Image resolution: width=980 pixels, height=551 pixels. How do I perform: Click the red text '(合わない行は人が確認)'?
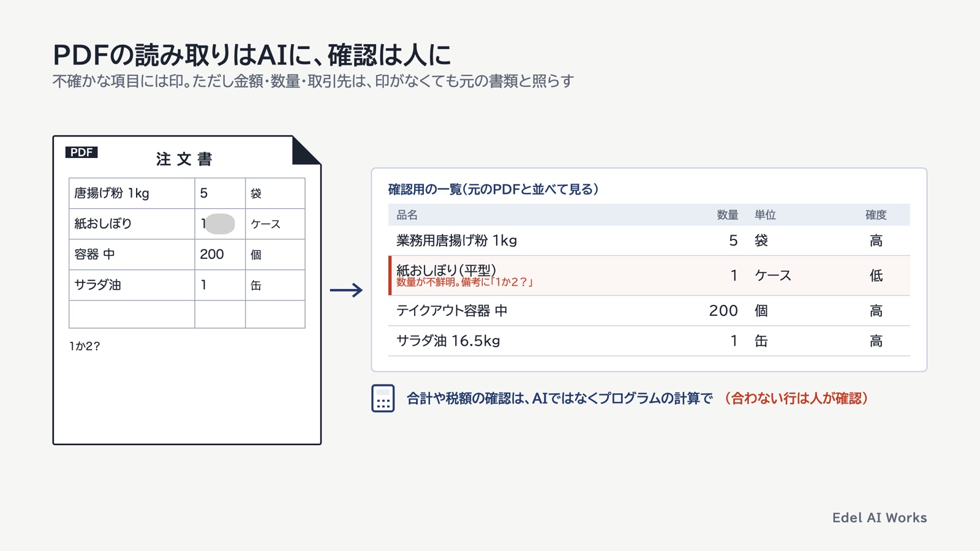tap(796, 399)
